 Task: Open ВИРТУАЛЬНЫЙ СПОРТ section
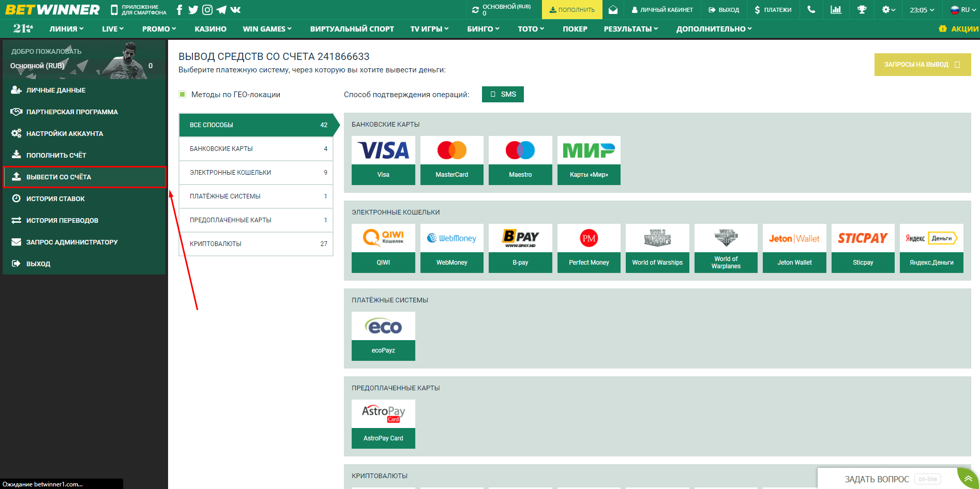[352, 29]
